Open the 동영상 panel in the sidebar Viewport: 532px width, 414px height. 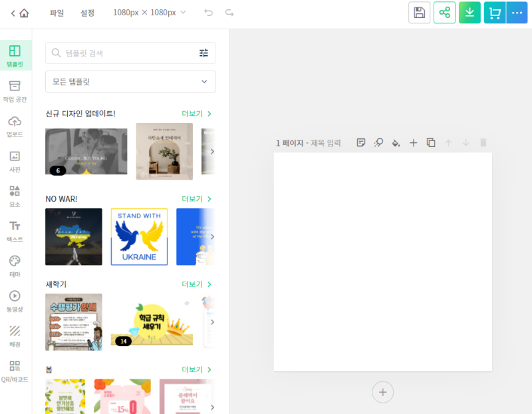[x=15, y=301]
